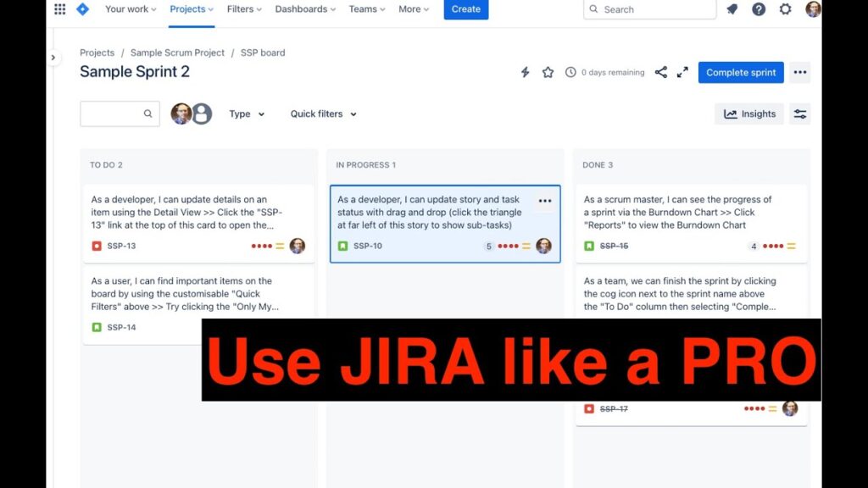Image resolution: width=868 pixels, height=488 pixels.
Task: Open the Teams menu
Action: pyautogui.click(x=366, y=8)
